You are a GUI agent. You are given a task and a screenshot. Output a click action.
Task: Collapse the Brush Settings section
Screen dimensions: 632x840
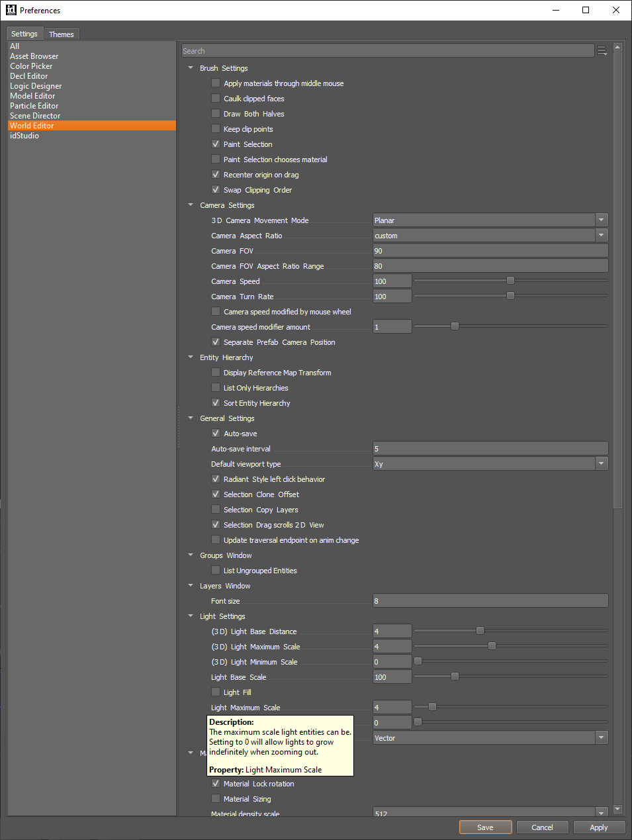(x=191, y=68)
